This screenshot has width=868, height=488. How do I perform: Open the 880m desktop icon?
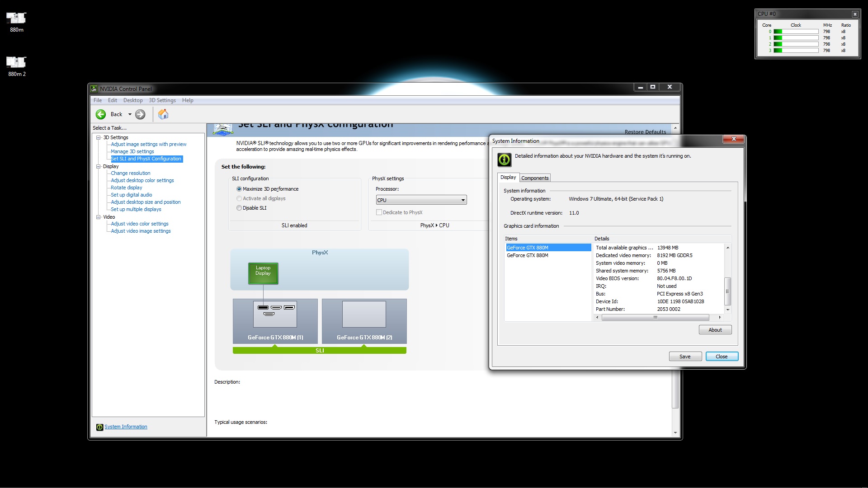[16, 22]
